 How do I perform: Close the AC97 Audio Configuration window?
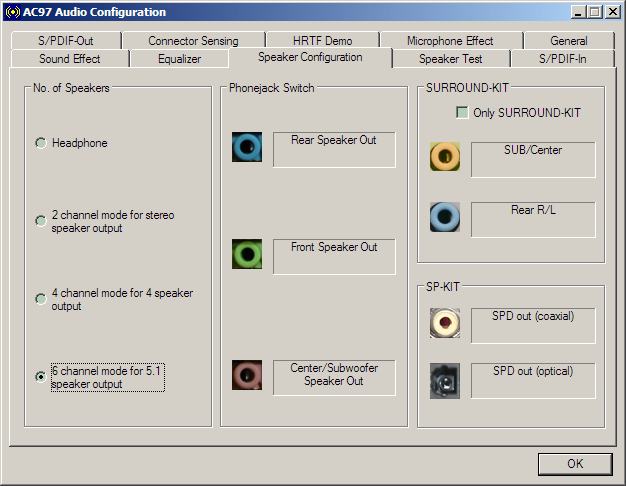point(613,12)
